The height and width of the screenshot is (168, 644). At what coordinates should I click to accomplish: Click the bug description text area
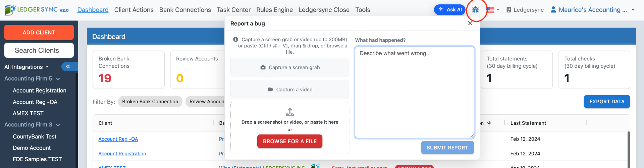[x=415, y=92]
